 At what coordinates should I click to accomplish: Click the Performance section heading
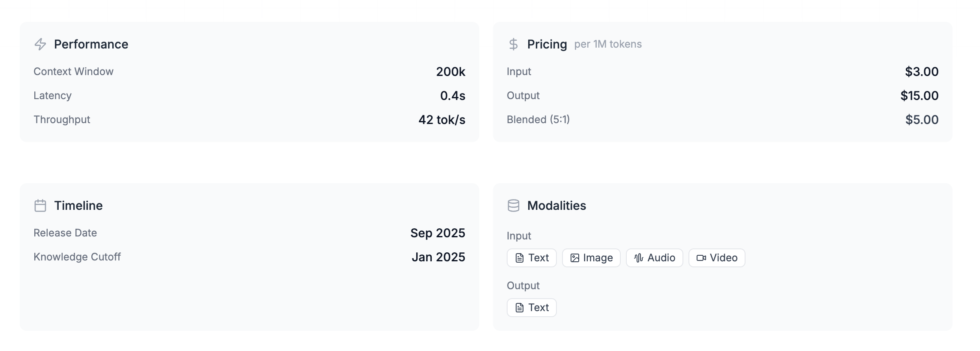(x=91, y=44)
